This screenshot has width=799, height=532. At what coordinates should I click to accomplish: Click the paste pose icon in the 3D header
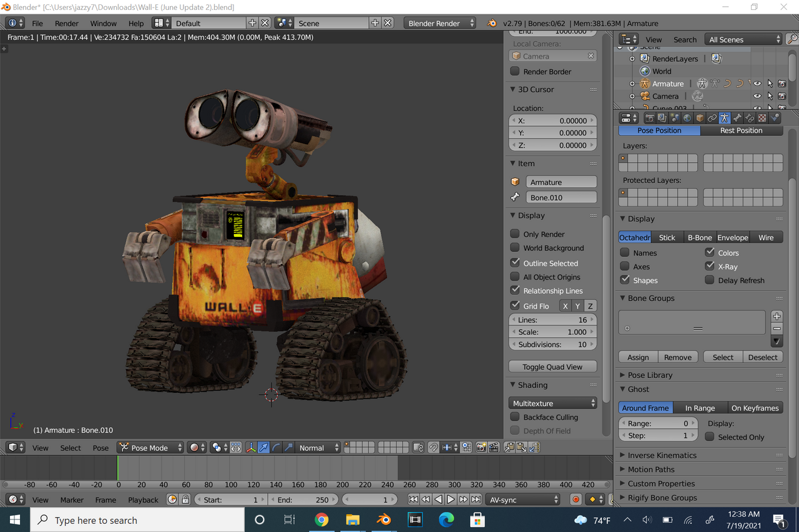tap(521, 447)
